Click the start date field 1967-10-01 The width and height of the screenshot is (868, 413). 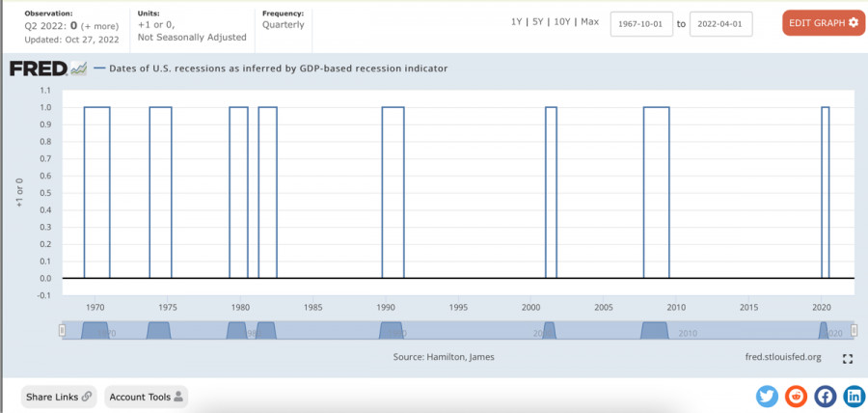[641, 24]
